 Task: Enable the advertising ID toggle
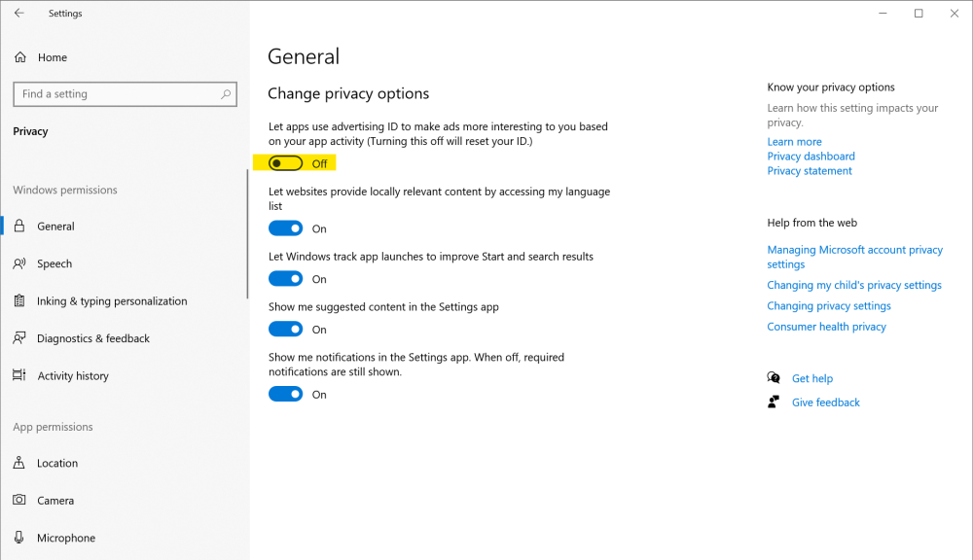(x=286, y=163)
